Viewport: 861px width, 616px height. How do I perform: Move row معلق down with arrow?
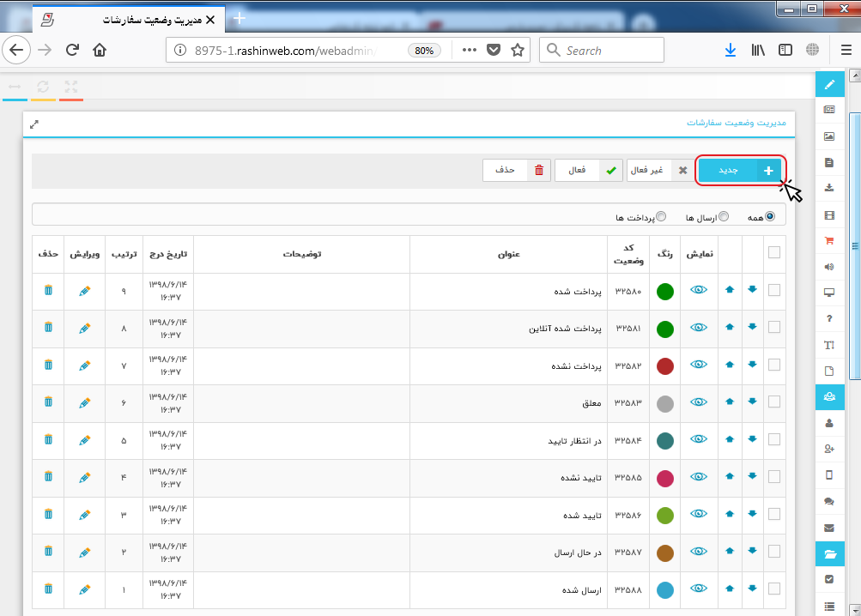[x=752, y=402]
